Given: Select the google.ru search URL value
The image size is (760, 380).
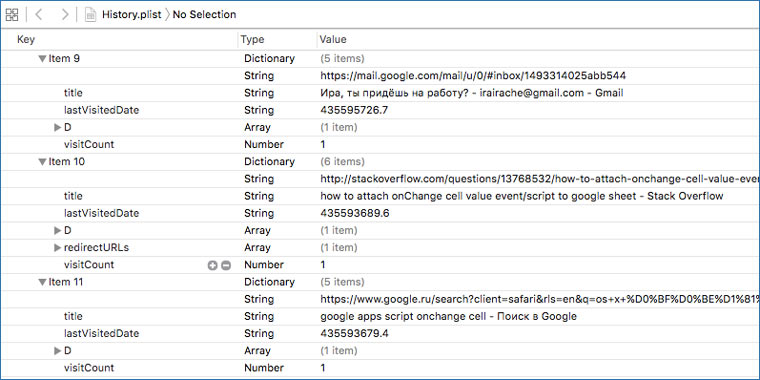Looking at the screenshot, I should [540, 300].
